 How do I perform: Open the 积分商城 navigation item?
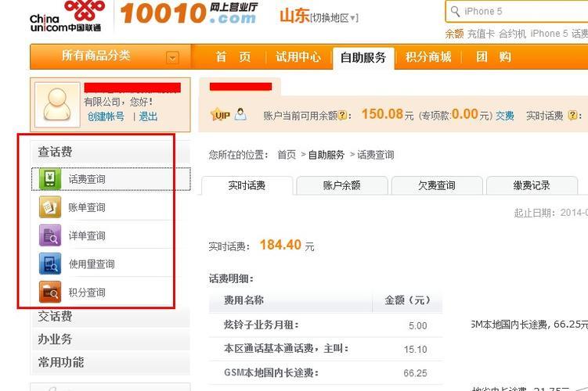click(x=427, y=57)
